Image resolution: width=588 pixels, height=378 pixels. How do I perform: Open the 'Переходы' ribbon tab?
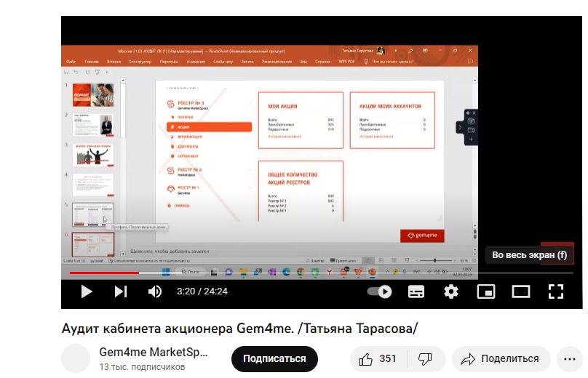coord(169,62)
